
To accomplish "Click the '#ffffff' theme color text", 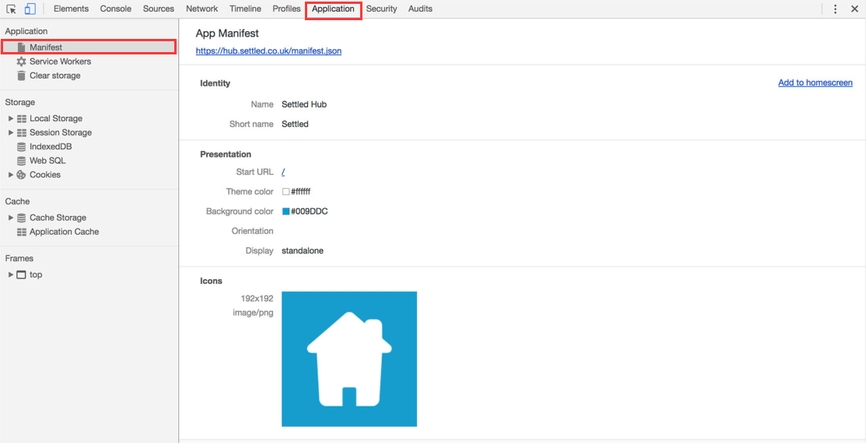I will coord(300,192).
